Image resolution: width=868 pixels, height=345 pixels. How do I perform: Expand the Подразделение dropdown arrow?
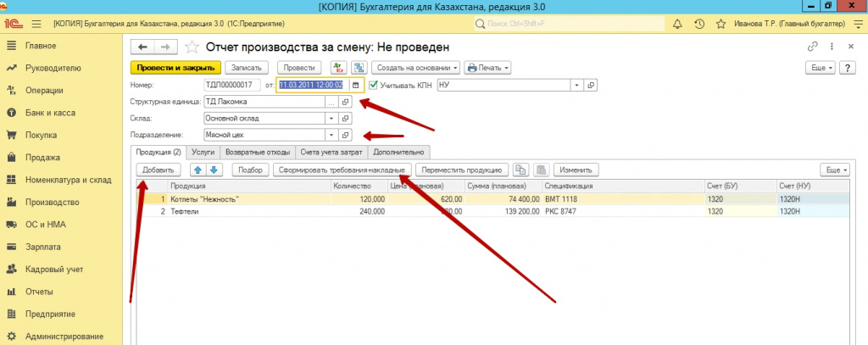[x=331, y=135]
